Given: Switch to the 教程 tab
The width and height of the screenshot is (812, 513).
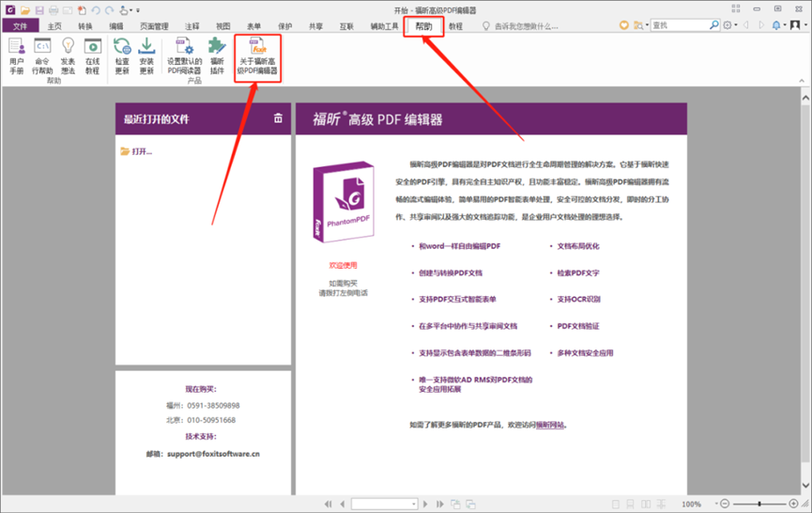Looking at the screenshot, I should [455, 26].
